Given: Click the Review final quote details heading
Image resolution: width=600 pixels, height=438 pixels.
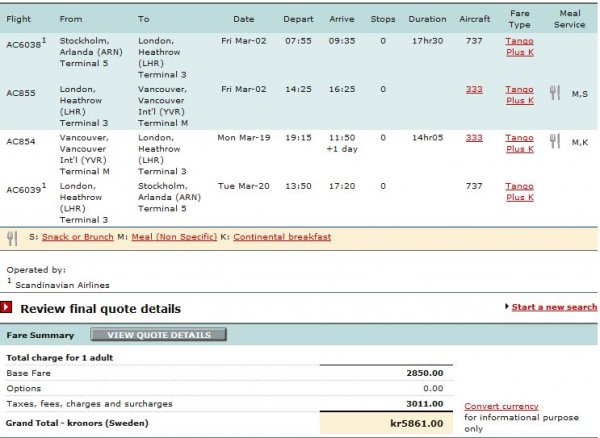Looking at the screenshot, I should [100, 309].
